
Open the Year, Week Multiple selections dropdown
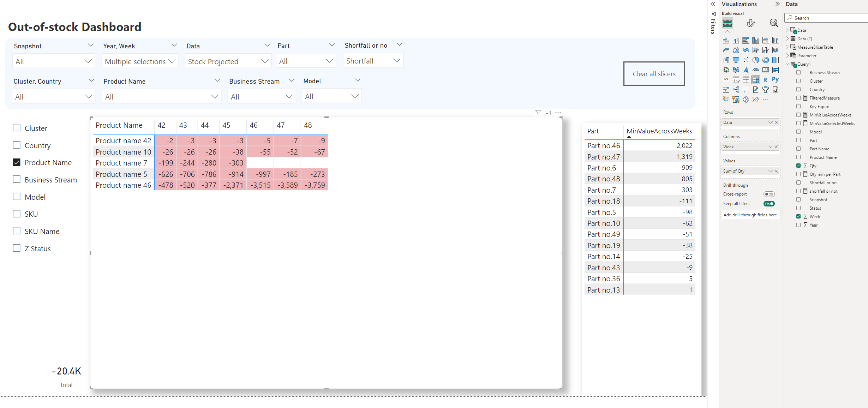pos(140,61)
